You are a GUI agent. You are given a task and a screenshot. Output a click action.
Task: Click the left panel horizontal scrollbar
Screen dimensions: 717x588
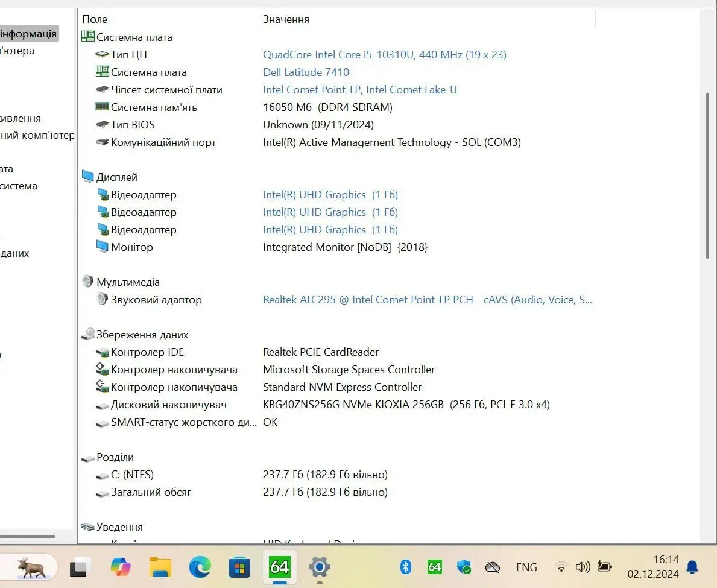[27, 536]
